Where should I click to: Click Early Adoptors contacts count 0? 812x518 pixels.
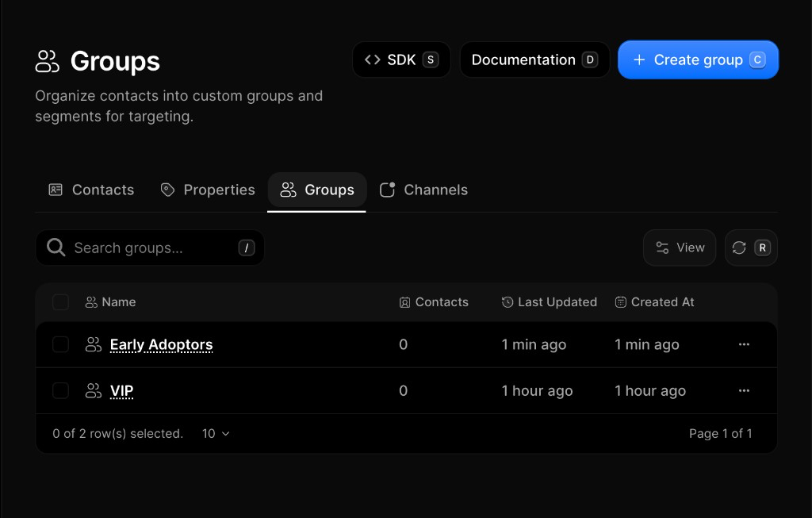tap(404, 344)
